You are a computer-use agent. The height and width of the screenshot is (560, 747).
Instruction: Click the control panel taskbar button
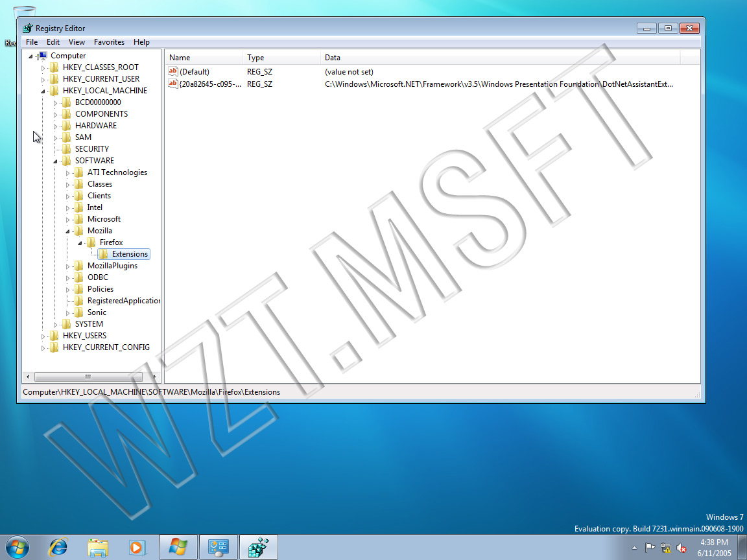point(218,547)
